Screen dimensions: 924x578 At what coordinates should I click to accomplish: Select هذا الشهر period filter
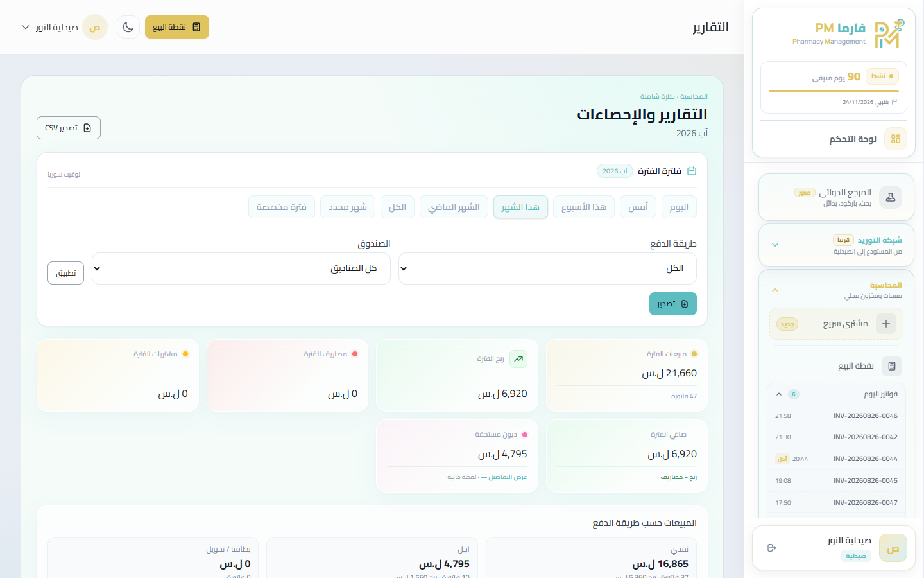coord(520,207)
